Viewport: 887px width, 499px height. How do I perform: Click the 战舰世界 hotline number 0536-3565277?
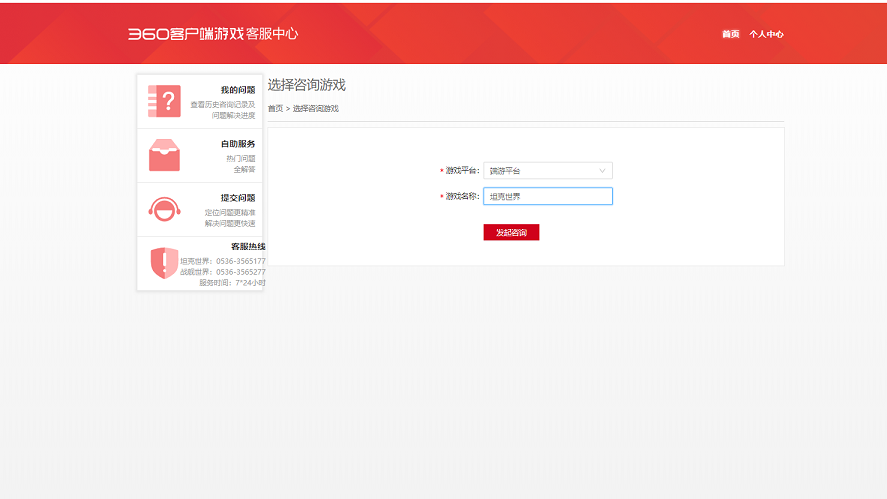pyautogui.click(x=240, y=272)
